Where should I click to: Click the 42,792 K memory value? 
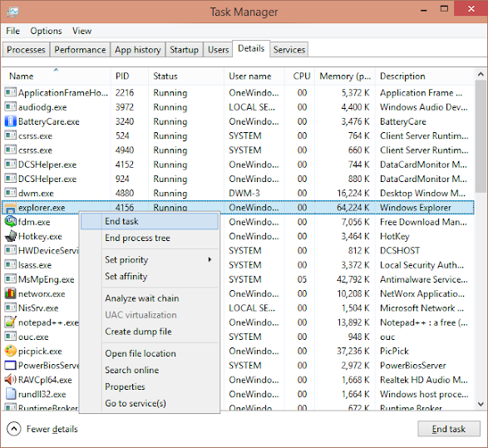tap(353, 279)
